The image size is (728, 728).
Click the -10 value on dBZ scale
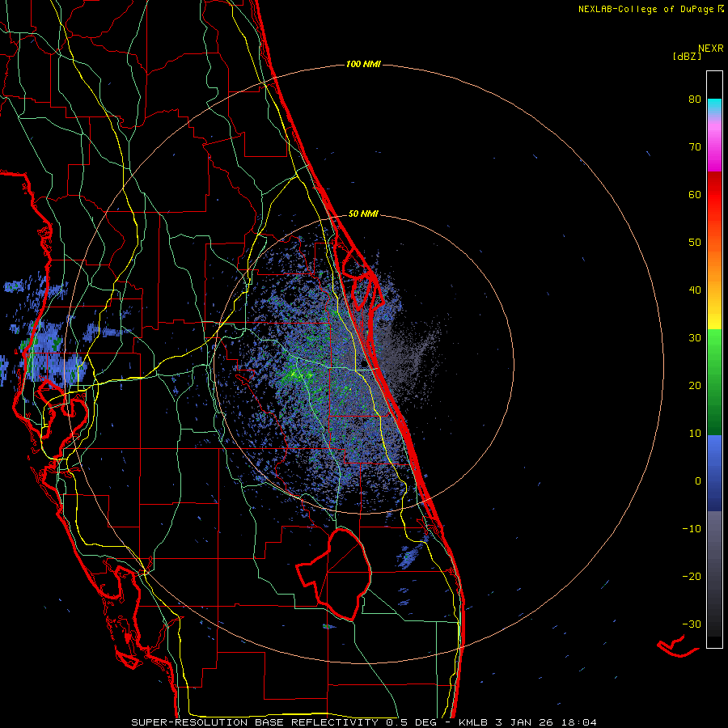pyautogui.click(x=692, y=529)
